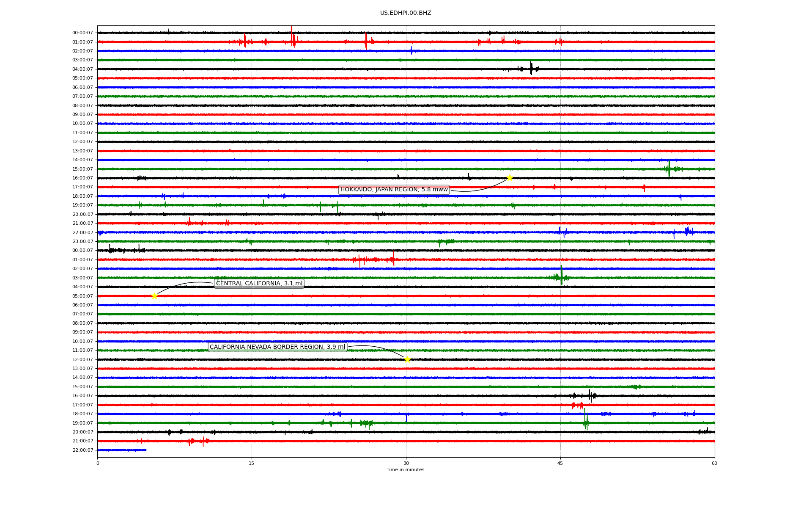Select the California-Nevada Border Region 3.9 ml label
Image resolution: width=812 pixels, height=508 pixels.
(x=277, y=347)
